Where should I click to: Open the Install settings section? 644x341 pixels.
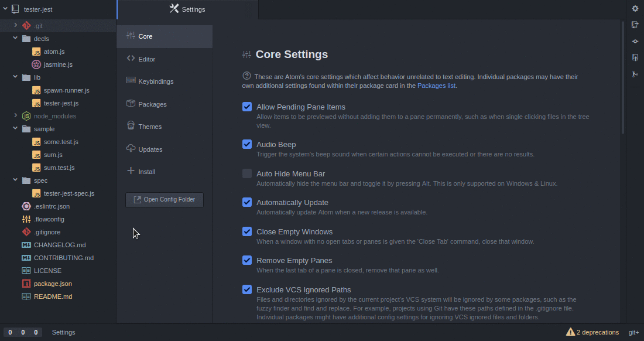pyautogui.click(x=165, y=172)
